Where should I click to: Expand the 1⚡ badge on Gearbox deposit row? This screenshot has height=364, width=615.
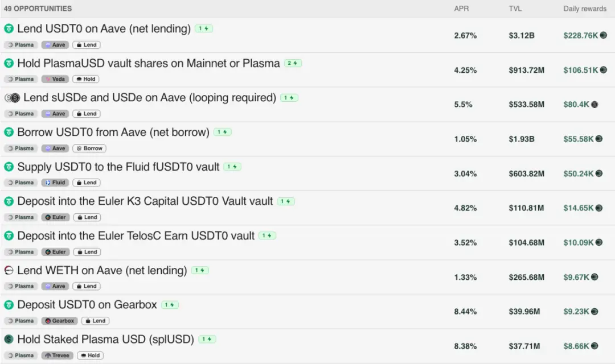click(170, 304)
